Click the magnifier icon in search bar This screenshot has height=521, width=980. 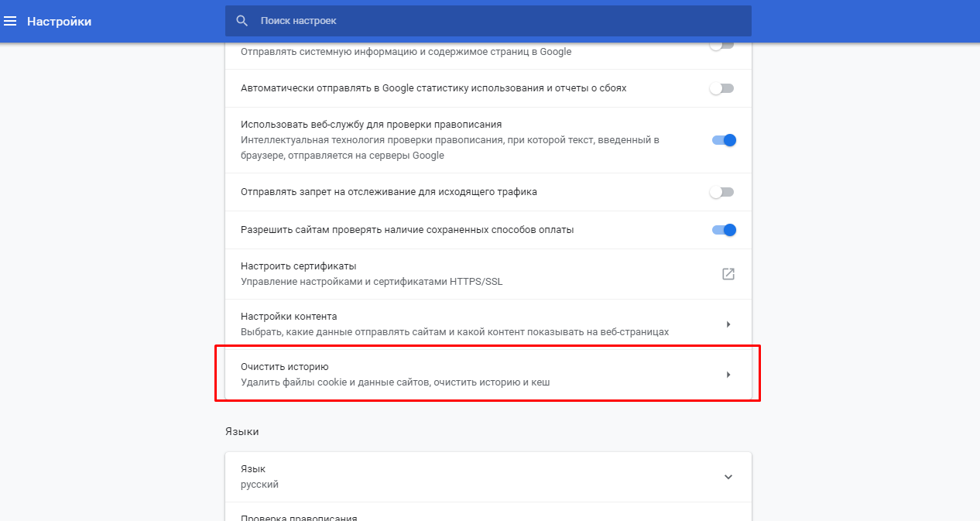coord(242,21)
